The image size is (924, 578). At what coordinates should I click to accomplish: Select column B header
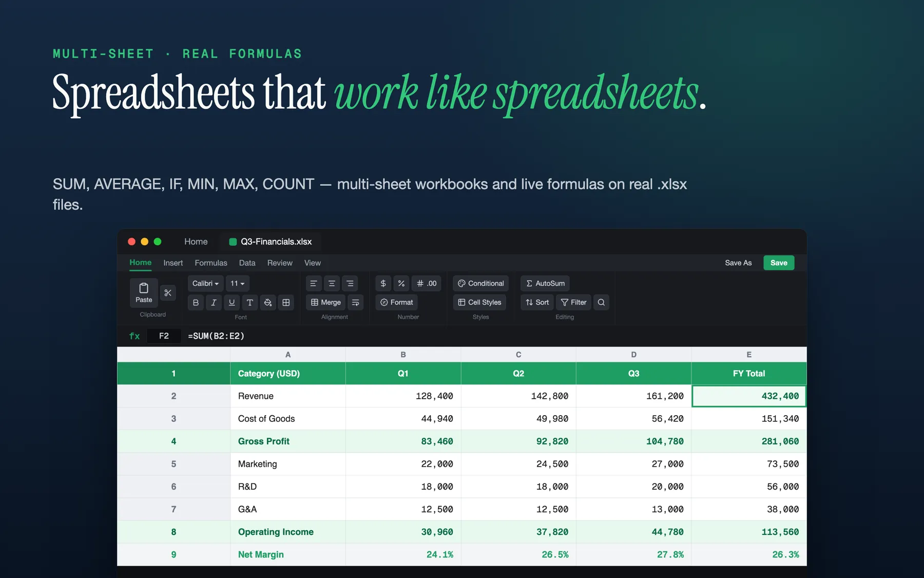(403, 355)
